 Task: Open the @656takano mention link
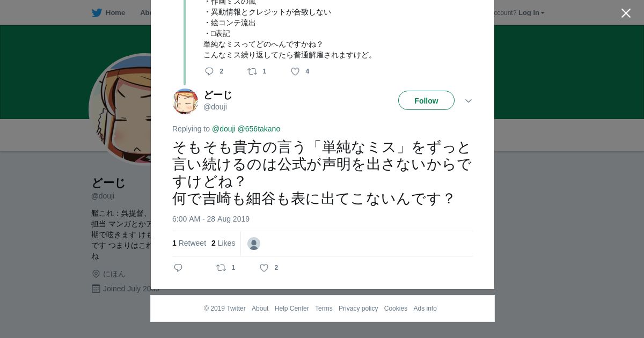259,129
